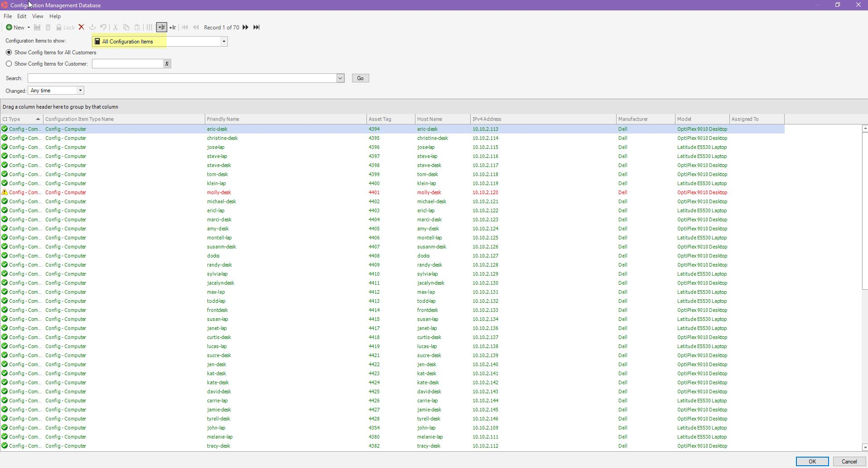Sort by the Asset Tag column header
The width and height of the screenshot is (868, 468).
click(x=380, y=119)
